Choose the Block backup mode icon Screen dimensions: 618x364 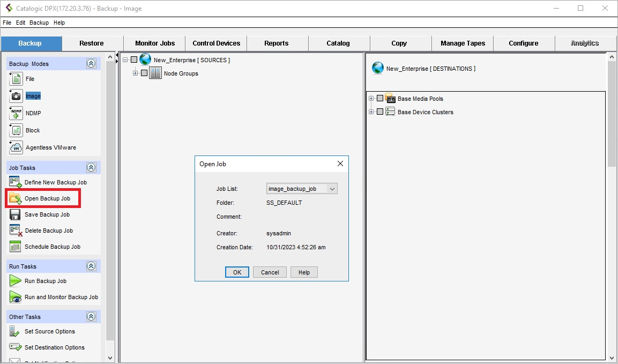pos(16,130)
